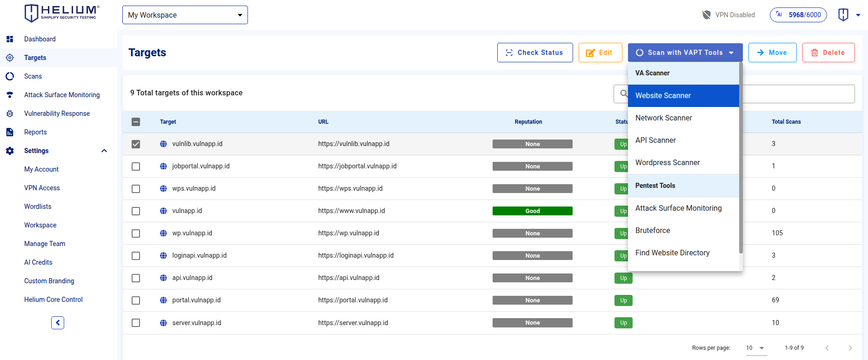
Task: Click the Check Status button
Action: [x=534, y=53]
